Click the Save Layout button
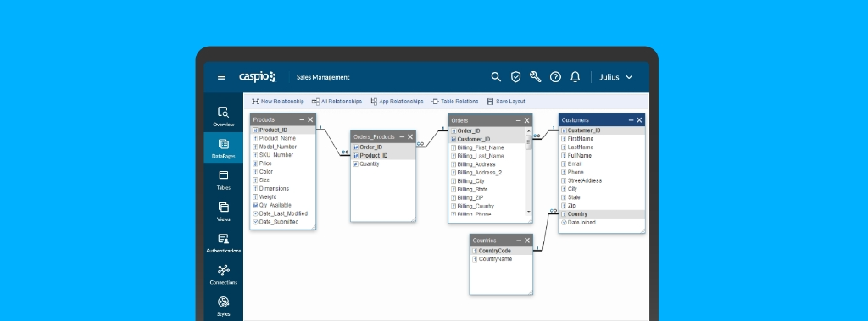The image size is (868, 321). pyautogui.click(x=506, y=102)
